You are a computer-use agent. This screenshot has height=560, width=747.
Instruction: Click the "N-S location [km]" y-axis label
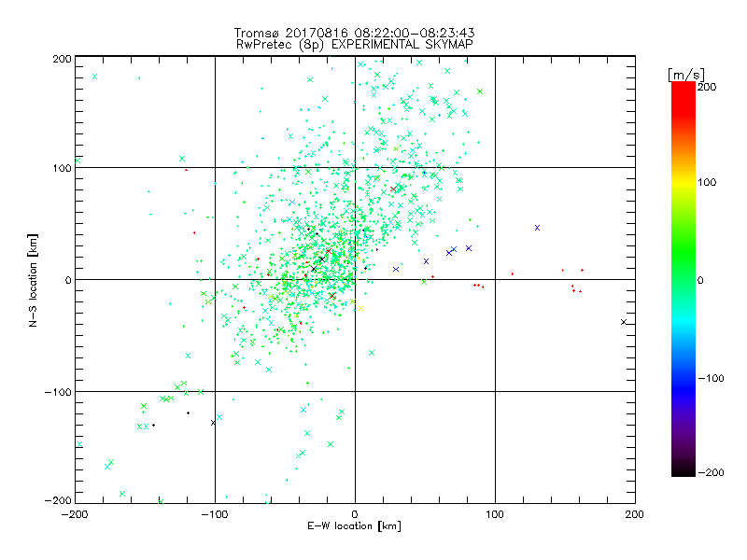(x=33, y=281)
